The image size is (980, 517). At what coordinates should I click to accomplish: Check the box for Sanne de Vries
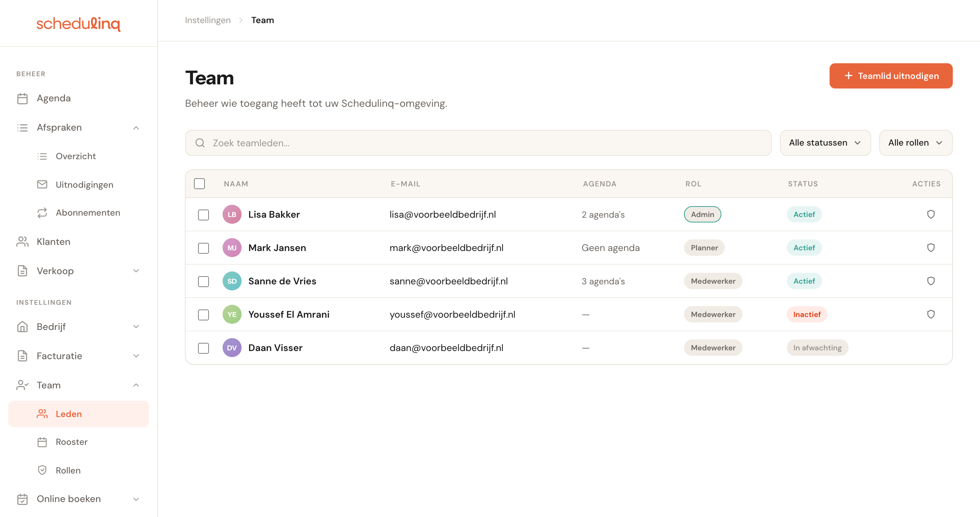203,282
